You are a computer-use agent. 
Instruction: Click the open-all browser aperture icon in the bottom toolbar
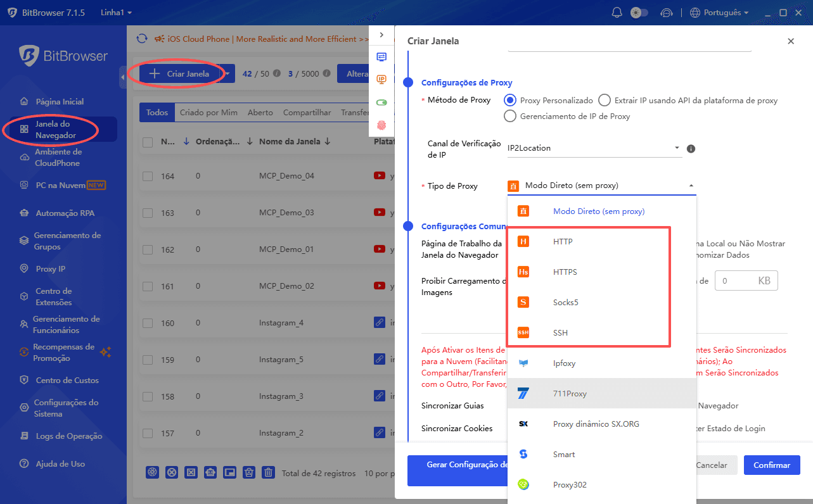(x=152, y=472)
